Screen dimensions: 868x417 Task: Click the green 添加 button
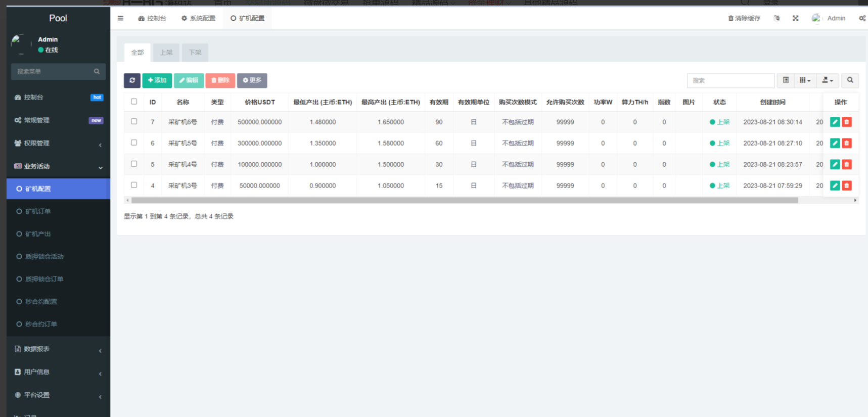157,80
